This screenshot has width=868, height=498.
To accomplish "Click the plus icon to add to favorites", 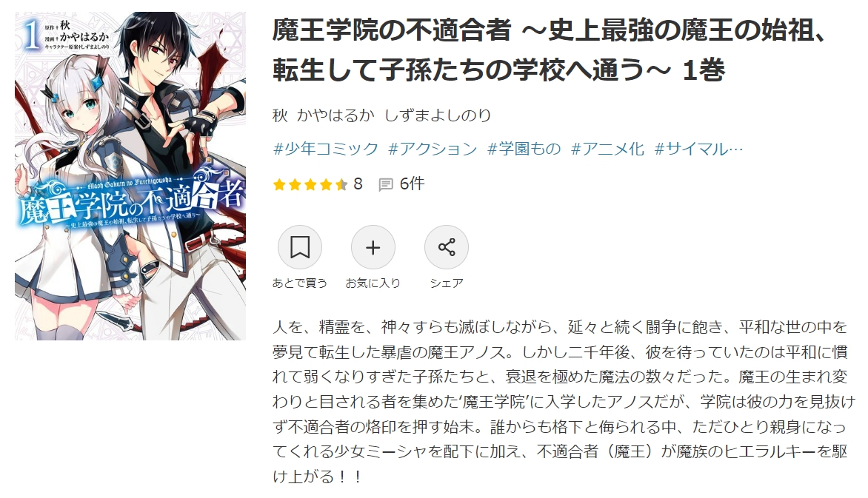I will click(373, 247).
